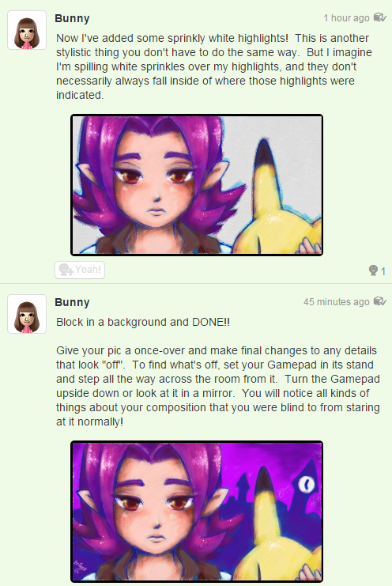Click the 'sprinkly white highlights' post text
Viewport: 392px width, 586px height.
[x=214, y=66]
